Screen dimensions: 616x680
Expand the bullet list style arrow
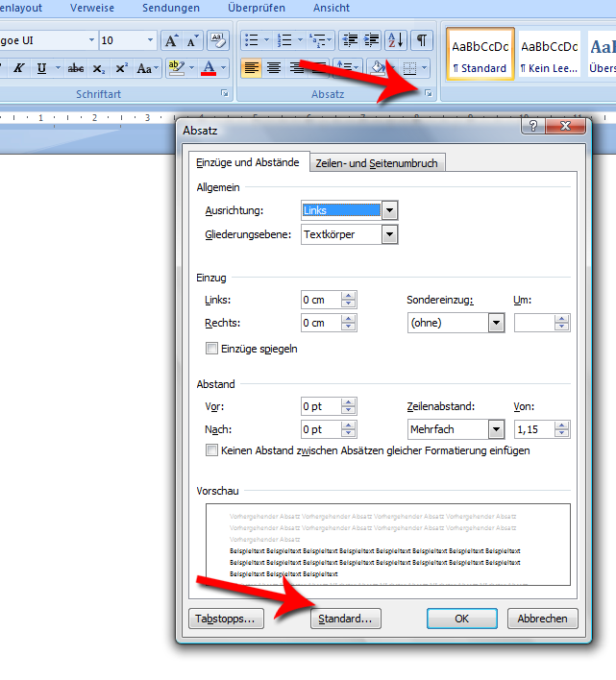(266, 40)
